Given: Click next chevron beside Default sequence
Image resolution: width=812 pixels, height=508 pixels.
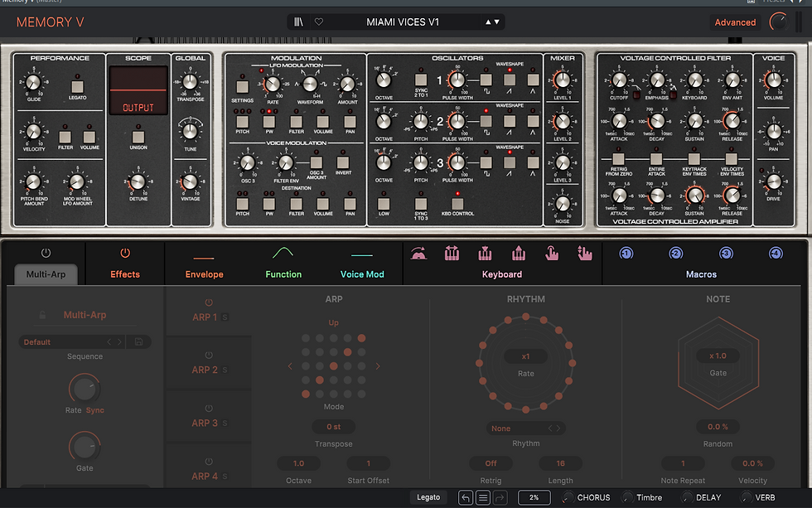Looking at the screenshot, I should [119, 341].
